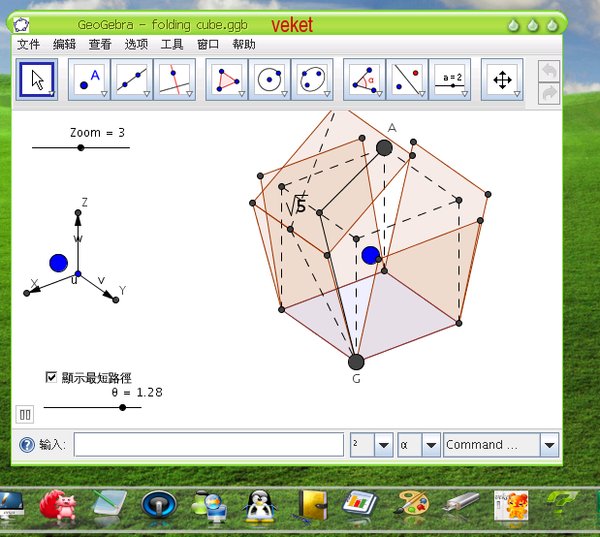Open the green question mark dock icon
This screenshot has height=537, width=600.
tap(561, 502)
